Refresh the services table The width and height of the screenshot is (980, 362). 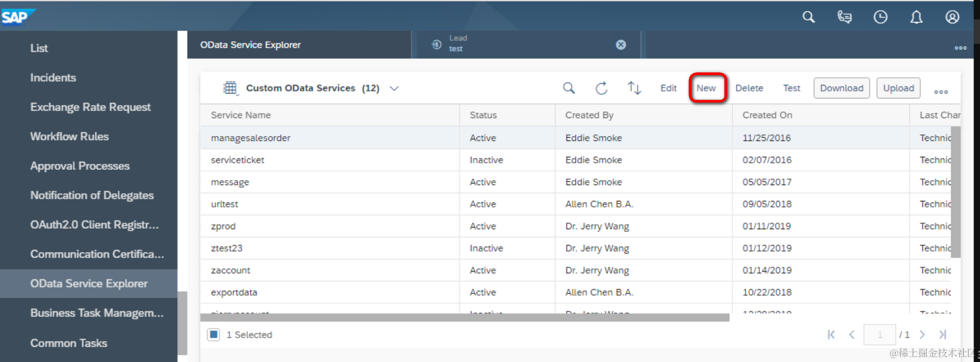pyautogui.click(x=601, y=88)
